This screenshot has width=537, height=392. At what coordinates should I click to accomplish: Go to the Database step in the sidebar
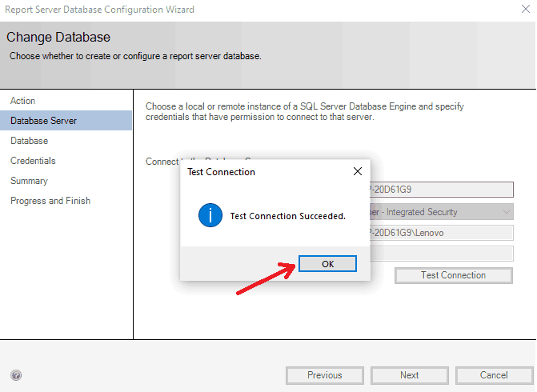point(30,141)
